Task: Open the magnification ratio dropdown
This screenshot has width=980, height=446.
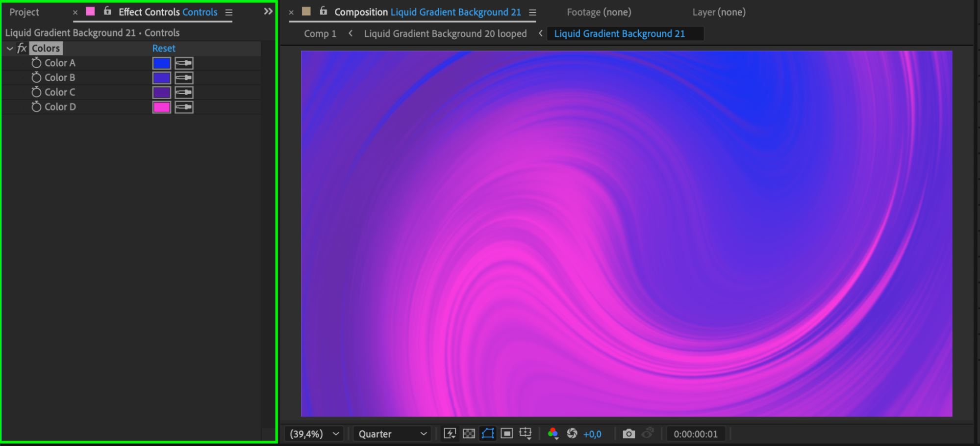Action: tap(314, 434)
